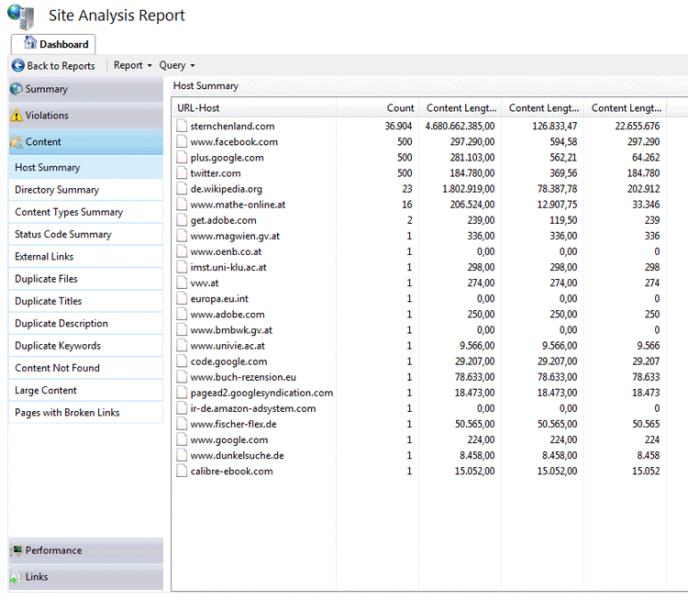688x600 pixels.
Task: Click the Dashboard tab home icon
Action: pos(30,43)
